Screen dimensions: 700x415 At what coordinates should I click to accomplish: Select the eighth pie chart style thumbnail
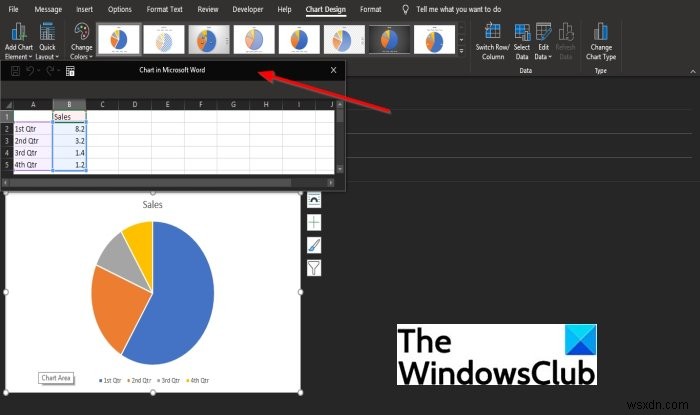click(434, 39)
